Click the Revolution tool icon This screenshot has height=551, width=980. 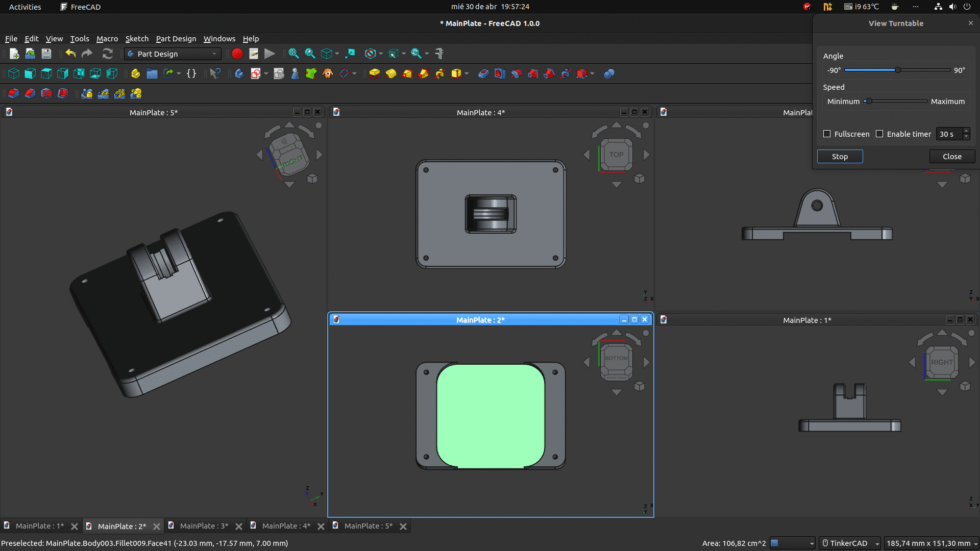pyautogui.click(x=390, y=73)
